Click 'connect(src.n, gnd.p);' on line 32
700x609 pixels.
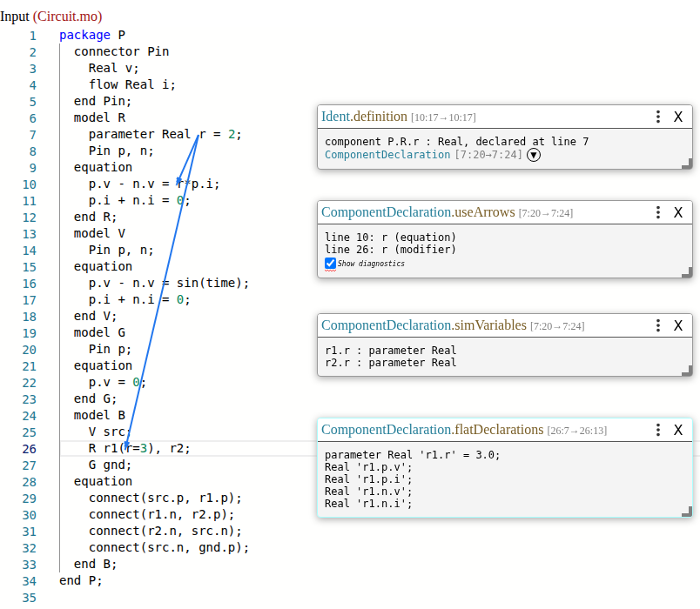[x=169, y=547]
